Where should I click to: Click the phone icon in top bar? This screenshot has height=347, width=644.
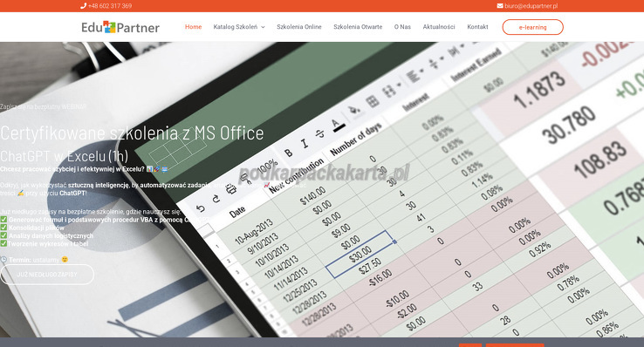pyautogui.click(x=83, y=6)
